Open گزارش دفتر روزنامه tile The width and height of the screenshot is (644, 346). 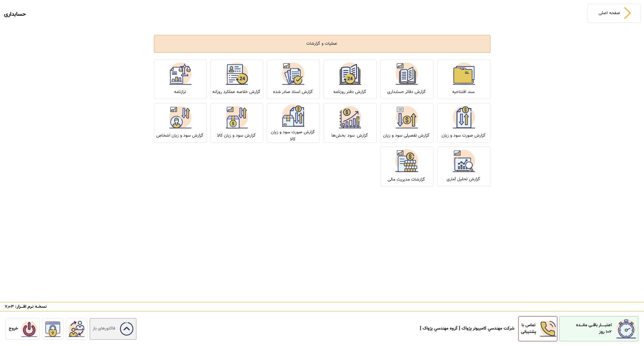click(x=350, y=79)
